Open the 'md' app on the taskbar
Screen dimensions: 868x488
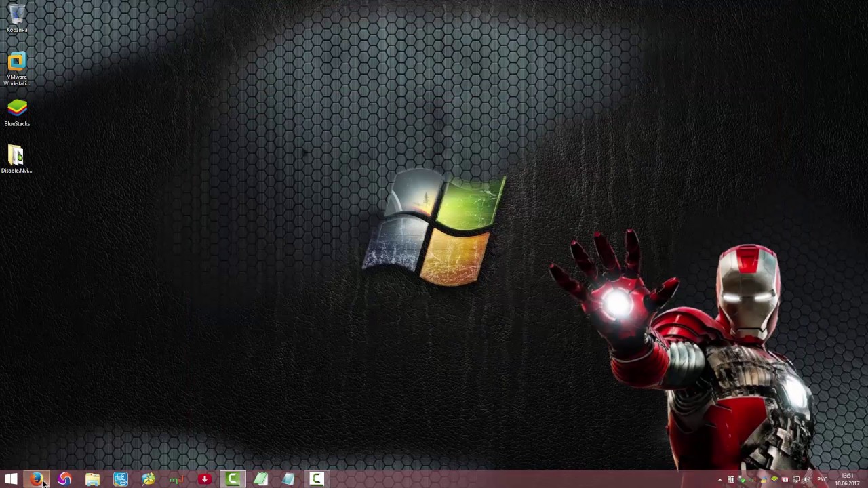(x=176, y=480)
